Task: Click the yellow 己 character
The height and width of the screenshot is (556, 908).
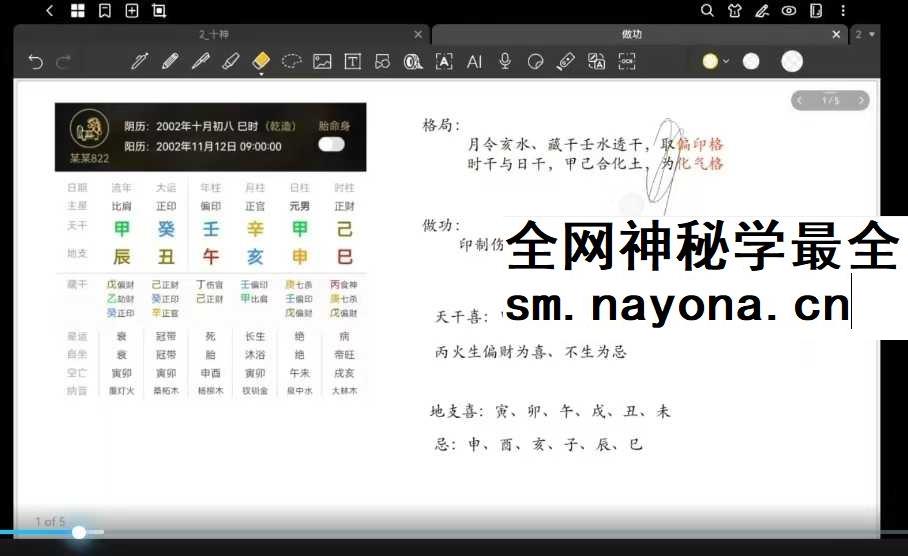Action: pyautogui.click(x=345, y=229)
